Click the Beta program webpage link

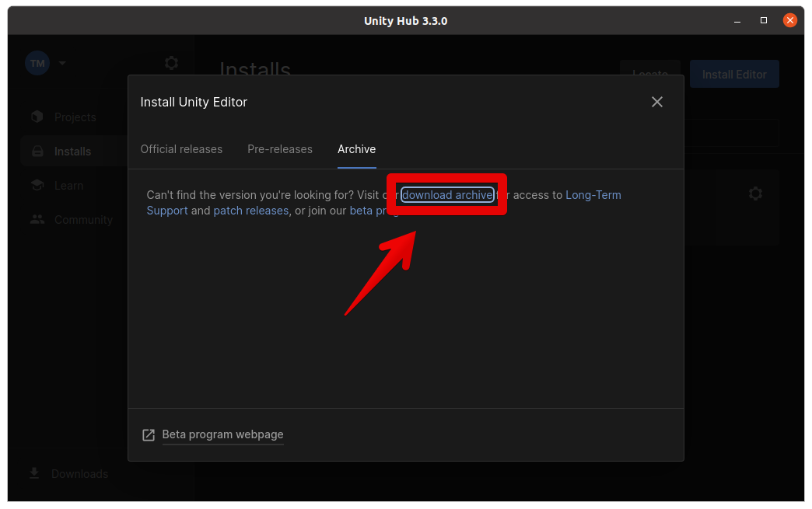click(x=222, y=434)
